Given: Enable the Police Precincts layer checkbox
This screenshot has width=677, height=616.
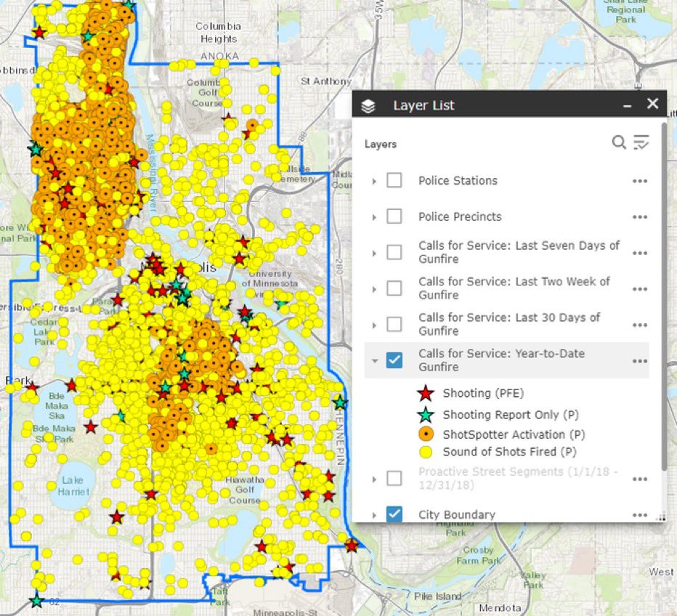Looking at the screenshot, I should [x=394, y=216].
